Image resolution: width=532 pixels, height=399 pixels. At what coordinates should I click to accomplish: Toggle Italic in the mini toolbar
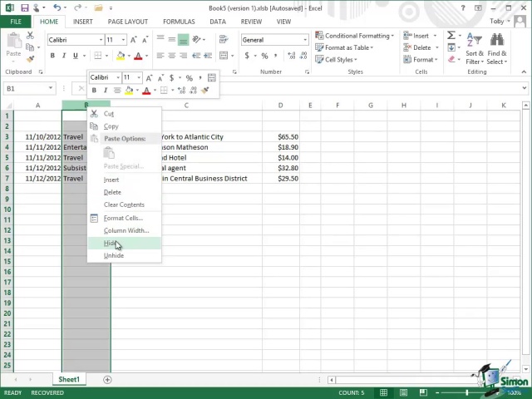point(106,91)
